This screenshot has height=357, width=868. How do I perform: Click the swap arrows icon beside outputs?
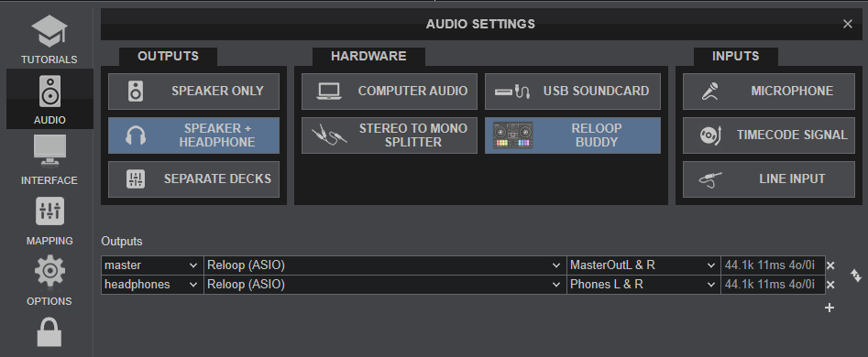pyautogui.click(x=856, y=276)
